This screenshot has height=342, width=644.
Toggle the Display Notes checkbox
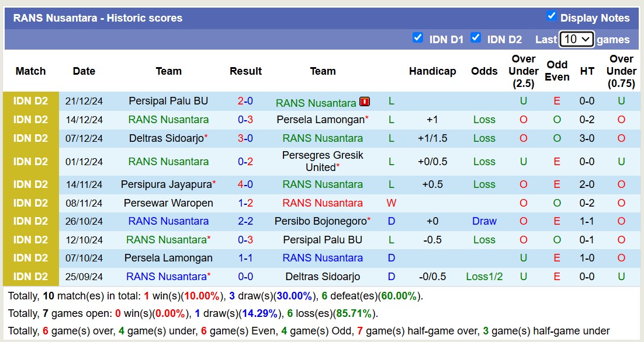tap(551, 16)
